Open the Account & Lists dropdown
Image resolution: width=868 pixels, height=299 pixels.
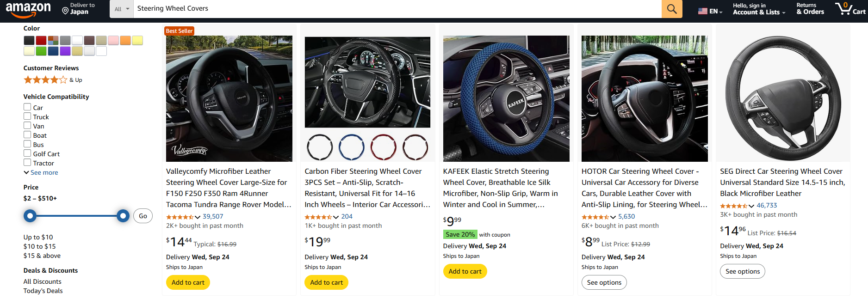(758, 9)
